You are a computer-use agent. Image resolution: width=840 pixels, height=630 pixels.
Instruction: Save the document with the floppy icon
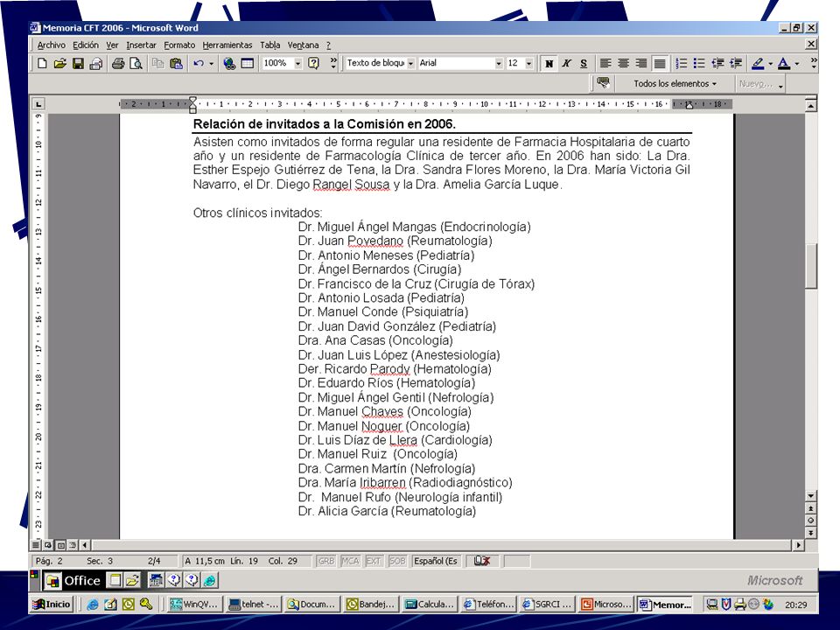pyautogui.click(x=78, y=64)
